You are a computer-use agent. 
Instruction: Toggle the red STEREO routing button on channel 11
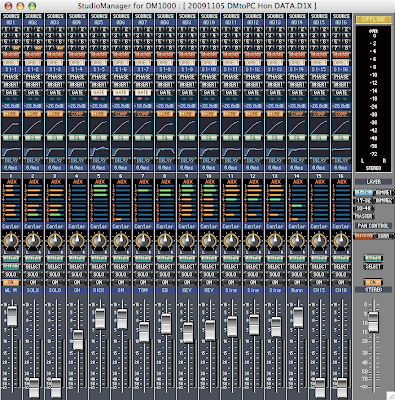pos(231,55)
